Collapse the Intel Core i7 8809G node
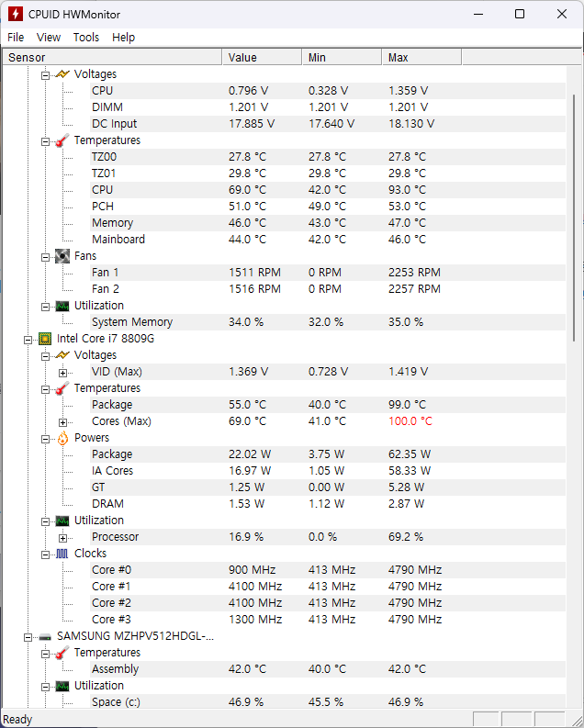The image size is (584, 728). click(28, 340)
